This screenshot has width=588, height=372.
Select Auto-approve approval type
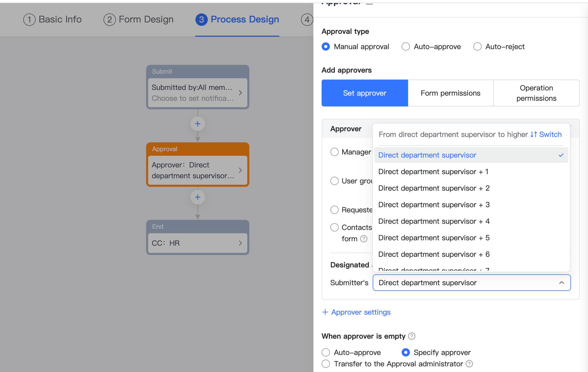(x=406, y=47)
